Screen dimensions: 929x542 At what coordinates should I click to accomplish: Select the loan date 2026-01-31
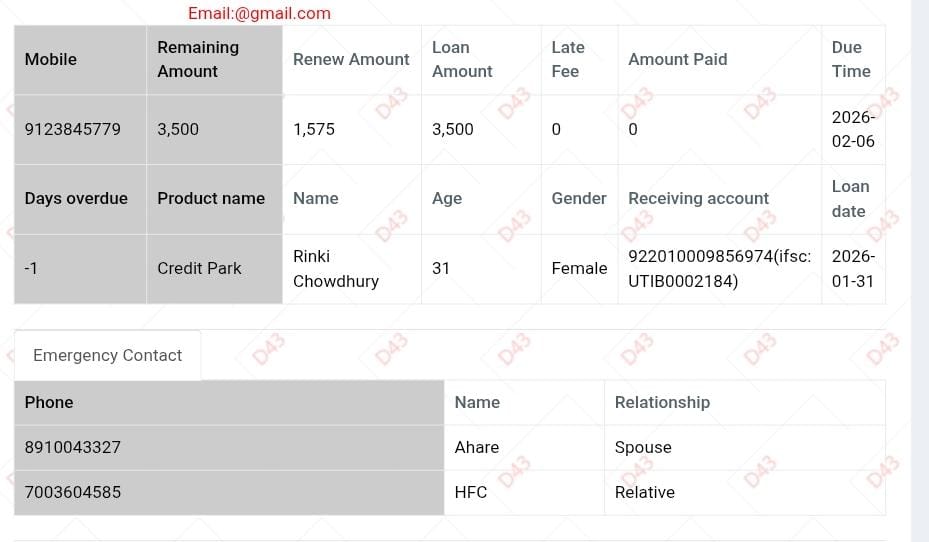coord(852,268)
